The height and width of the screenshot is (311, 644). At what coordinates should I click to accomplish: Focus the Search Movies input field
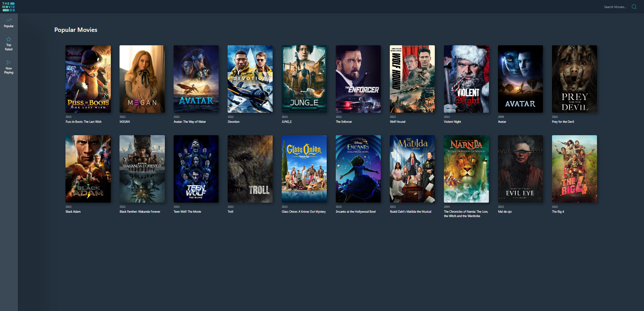tap(615, 7)
